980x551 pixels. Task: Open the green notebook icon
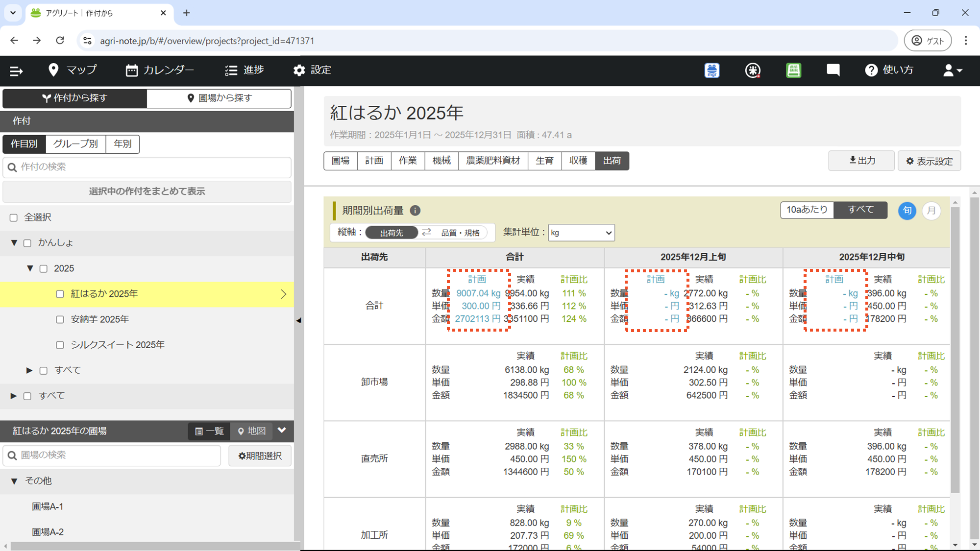click(x=793, y=71)
